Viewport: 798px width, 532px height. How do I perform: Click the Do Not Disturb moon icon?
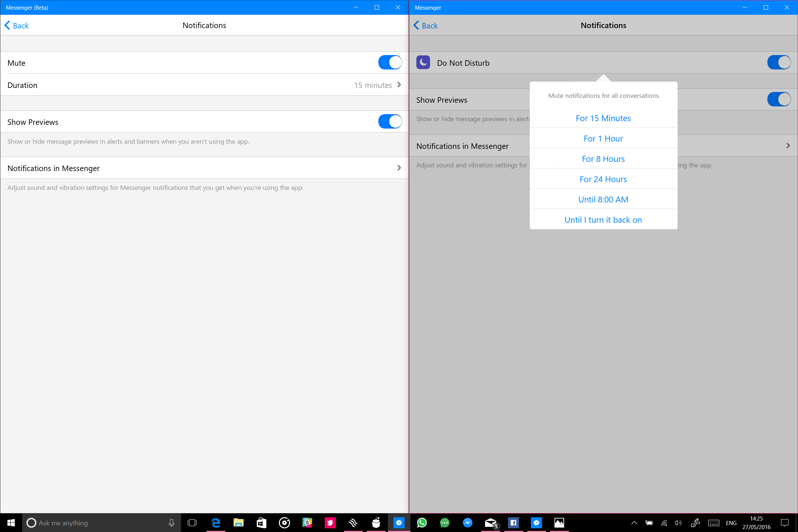(423, 62)
